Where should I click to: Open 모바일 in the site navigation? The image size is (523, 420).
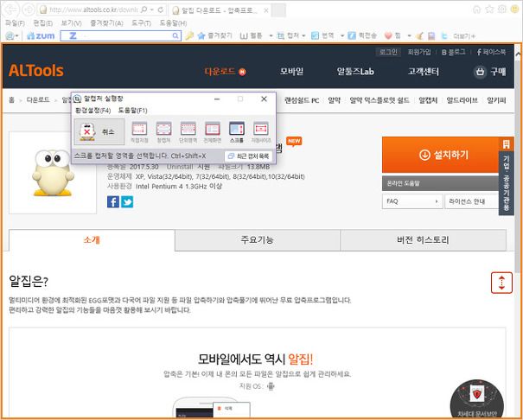tap(291, 72)
